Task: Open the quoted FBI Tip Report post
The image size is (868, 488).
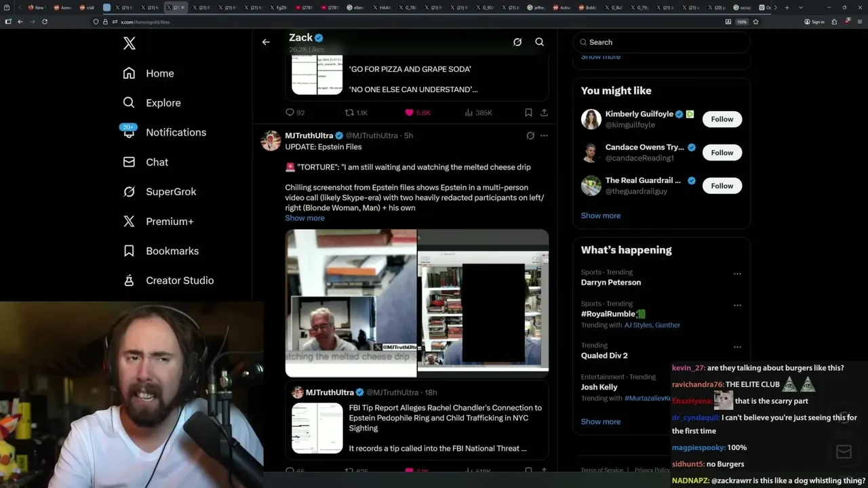Action: 417,421
